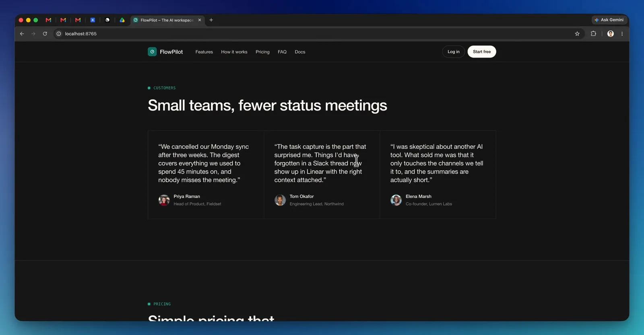Open a new browser tab
Image resolution: width=644 pixels, height=335 pixels.
(x=211, y=20)
